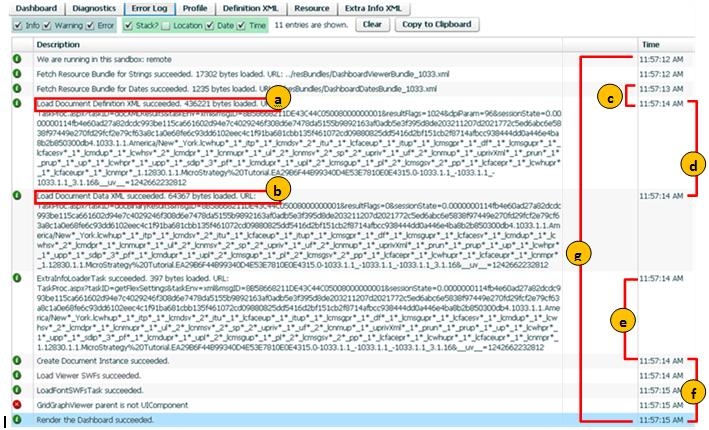Click the Clear button
This screenshot has height=430, width=709.
click(x=372, y=24)
